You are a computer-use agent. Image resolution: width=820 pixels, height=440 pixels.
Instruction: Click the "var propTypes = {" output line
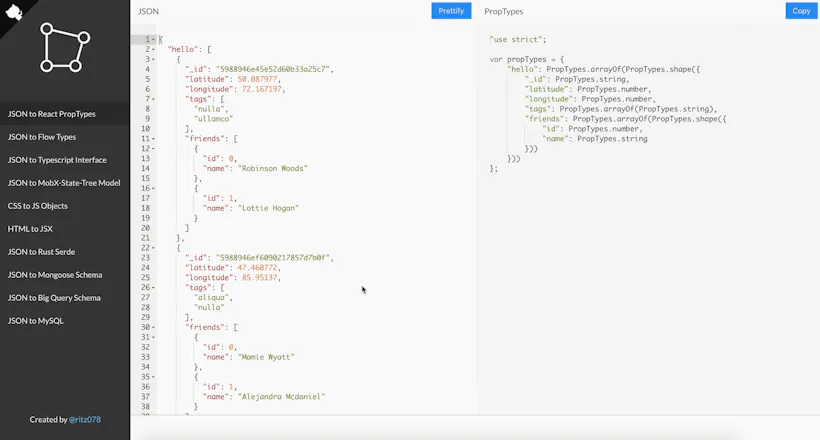(x=527, y=60)
